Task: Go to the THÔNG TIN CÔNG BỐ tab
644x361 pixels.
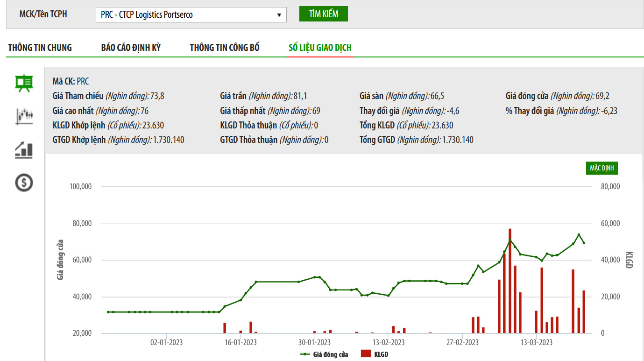Action: click(225, 48)
